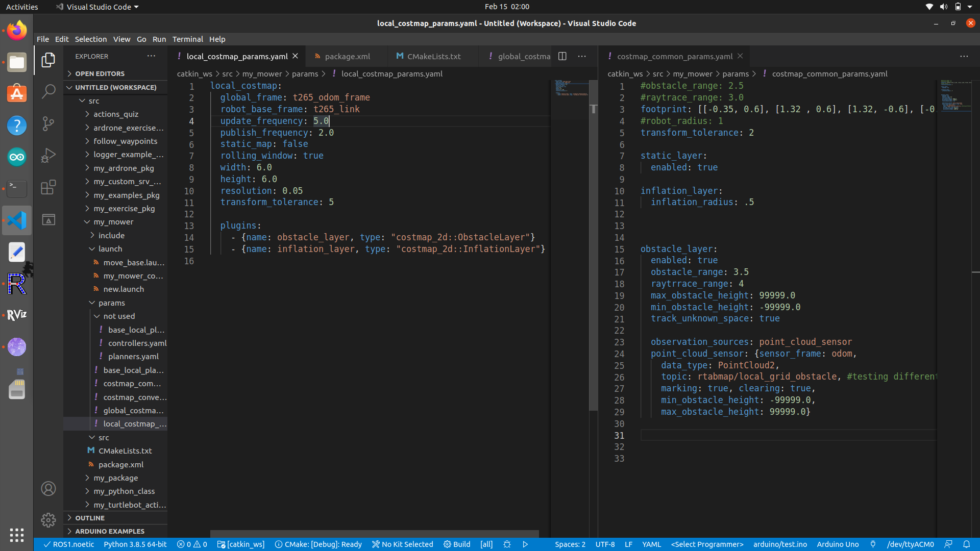The width and height of the screenshot is (980, 551).
Task: Split the editor right
Action: coord(562,56)
